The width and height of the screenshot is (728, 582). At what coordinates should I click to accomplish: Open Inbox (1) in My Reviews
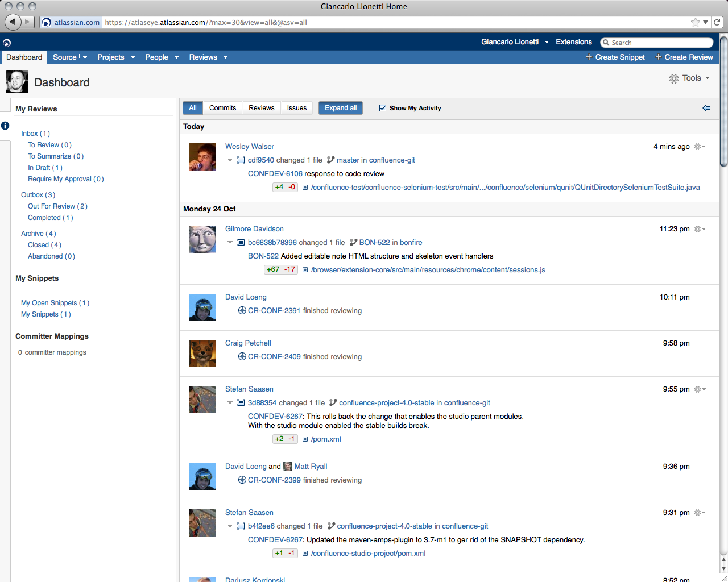[36, 134]
